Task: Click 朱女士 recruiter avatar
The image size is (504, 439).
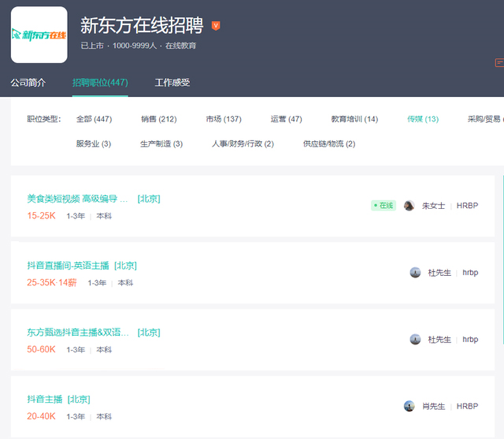Action: 409,206
